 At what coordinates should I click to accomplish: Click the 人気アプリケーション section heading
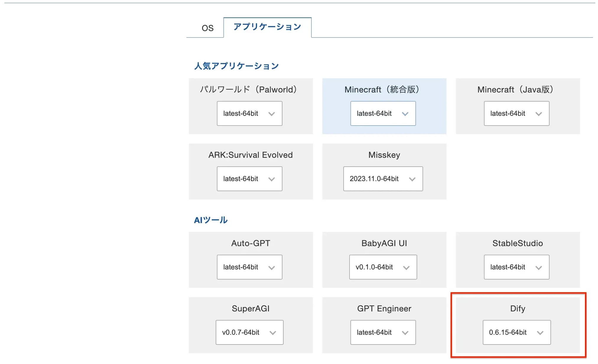tap(236, 66)
